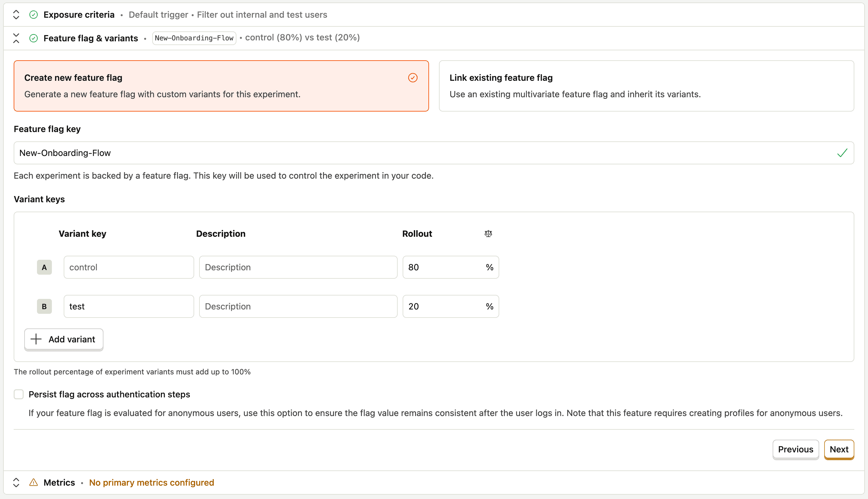Click the balance scale icon to redistribute rollout
The width and height of the screenshot is (868, 499).
coord(488,233)
